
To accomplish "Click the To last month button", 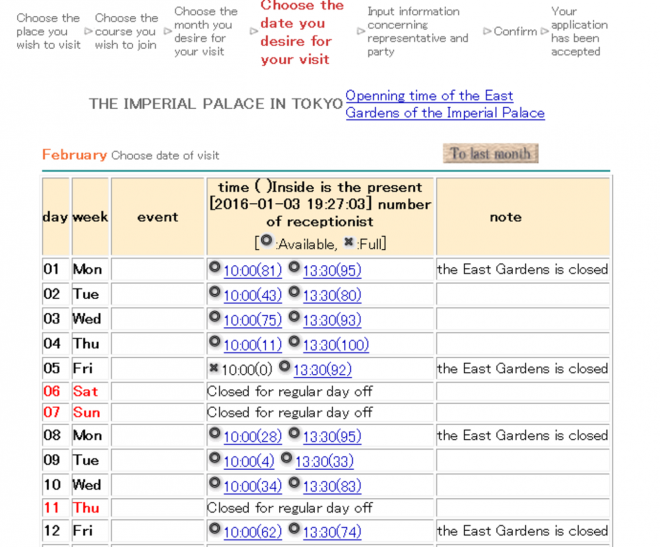I will click(490, 153).
